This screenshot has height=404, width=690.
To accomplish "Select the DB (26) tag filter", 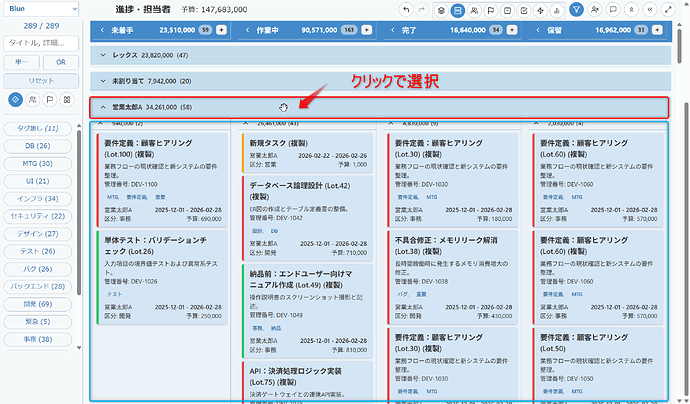I will click(x=39, y=145).
